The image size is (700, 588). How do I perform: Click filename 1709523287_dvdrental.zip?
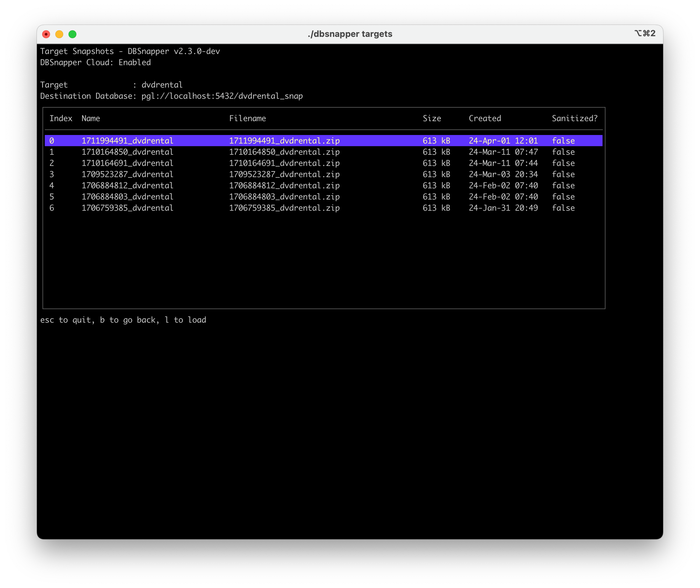(284, 174)
